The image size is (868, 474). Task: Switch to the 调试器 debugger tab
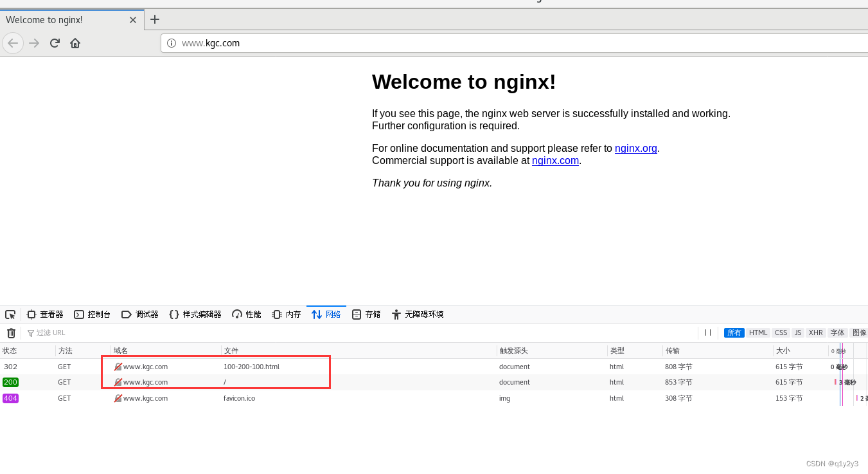(140, 314)
